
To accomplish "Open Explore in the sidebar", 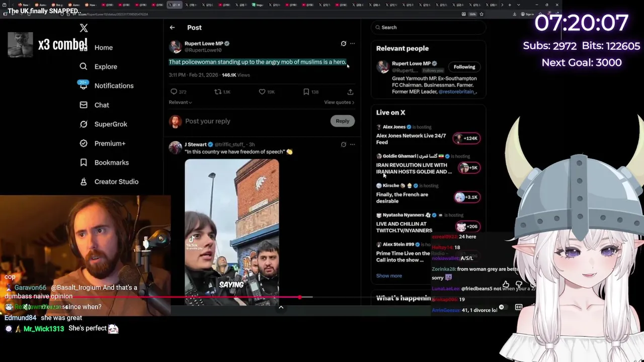I will click(98, 67).
